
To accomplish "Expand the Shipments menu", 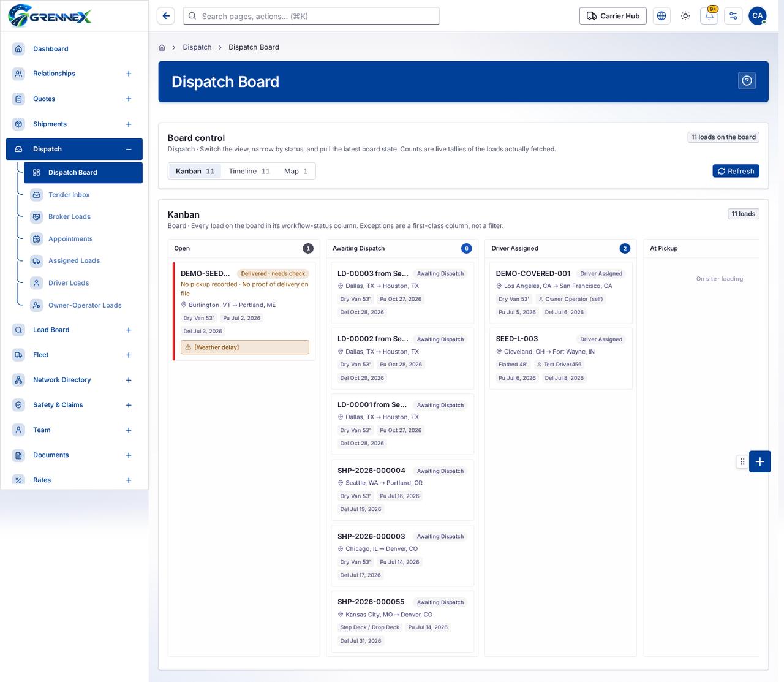I will coord(129,124).
